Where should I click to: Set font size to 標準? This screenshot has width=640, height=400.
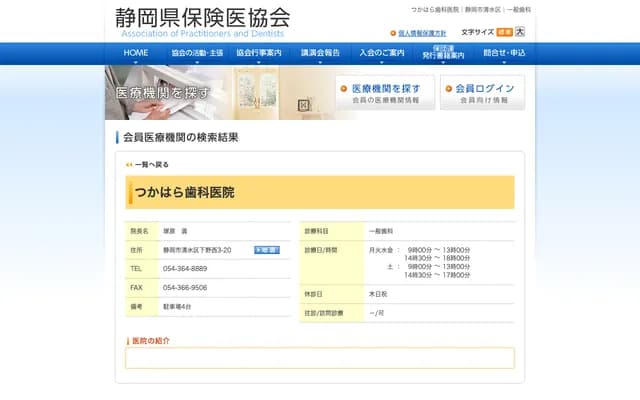pos(504,32)
